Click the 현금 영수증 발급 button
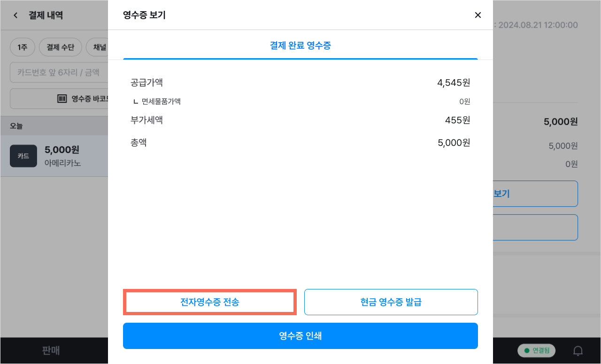Image resolution: width=601 pixels, height=364 pixels. 391,302
